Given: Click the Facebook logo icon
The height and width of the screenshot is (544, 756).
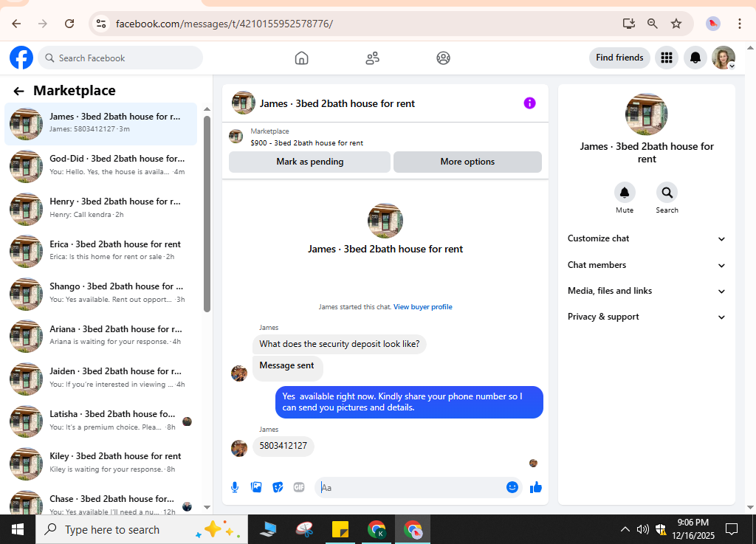Looking at the screenshot, I should click(21, 58).
